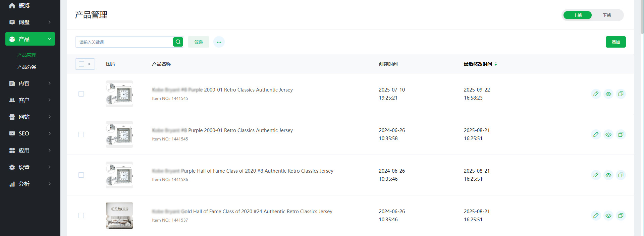This screenshot has height=236, width=644.
Task: Click the green 添加 button
Action: tap(615, 42)
